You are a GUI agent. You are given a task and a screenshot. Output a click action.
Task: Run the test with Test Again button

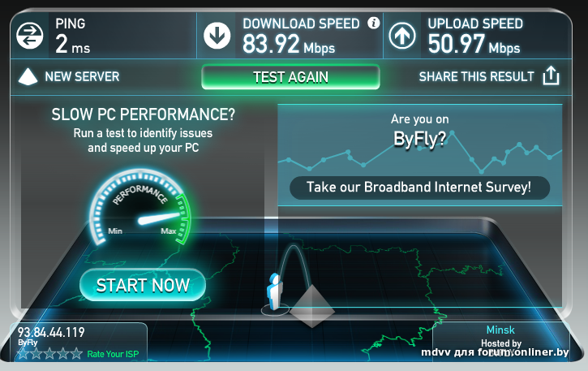tap(290, 77)
